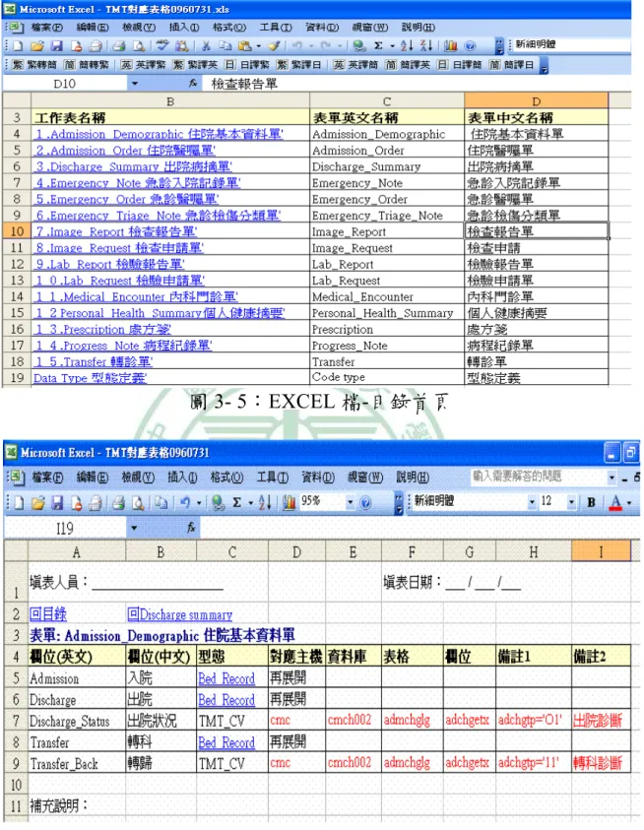Click the font color red A swatch
The width and height of the screenshot is (644, 830).
(x=615, y=502)
